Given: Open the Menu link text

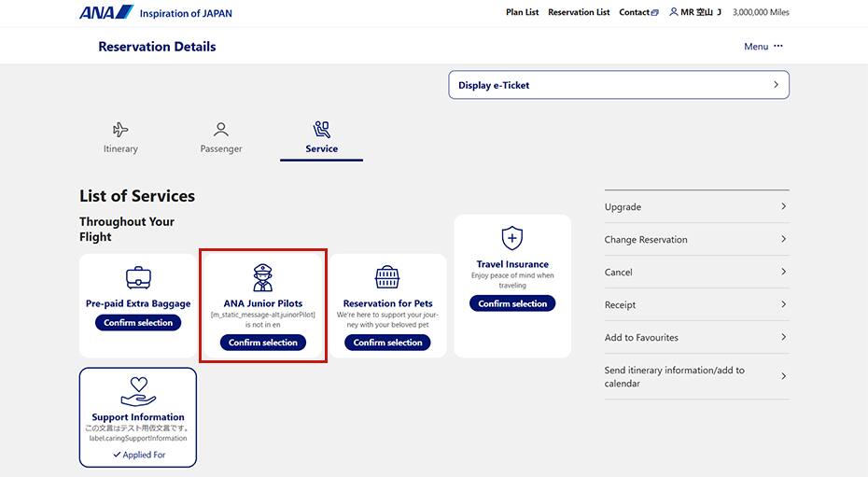Looking at the screenshot, I should click(756, 47).
